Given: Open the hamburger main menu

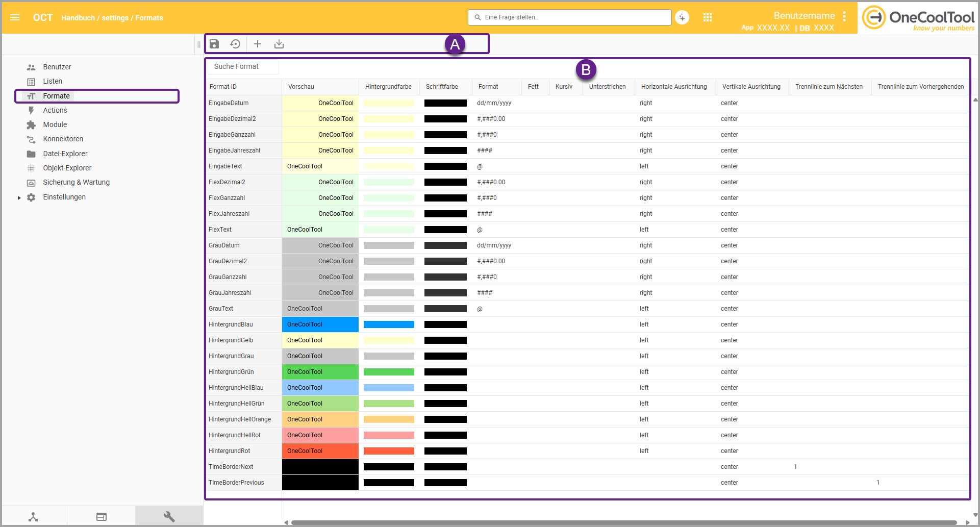Looking at the screenshot, I should click(x=15, y=18).
